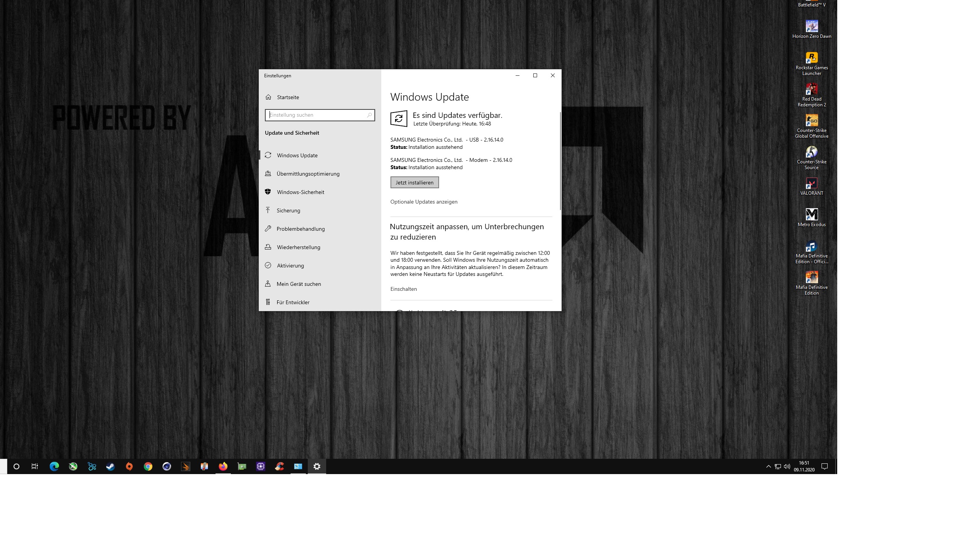Viewport: 980px width, 551px height.
Task: Click the Jetzt installieren button
Action: pyautogui.click(x=415, y=183)
